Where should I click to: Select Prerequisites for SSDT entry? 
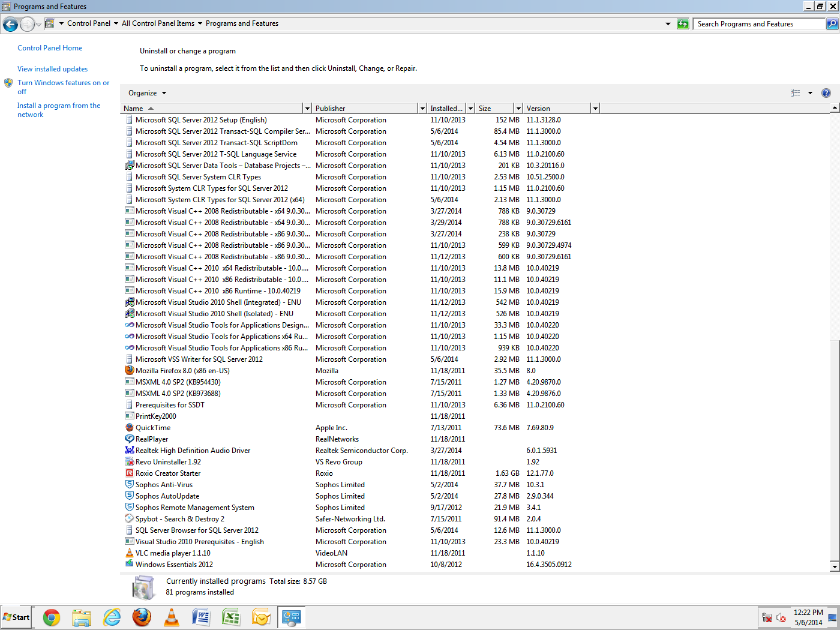click(170, 405)
